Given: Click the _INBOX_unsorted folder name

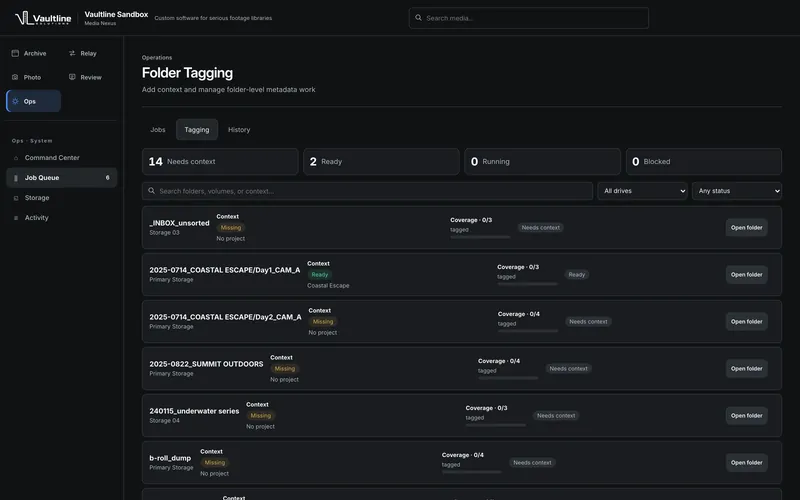Looking at the screenshot, I should 179,223.
